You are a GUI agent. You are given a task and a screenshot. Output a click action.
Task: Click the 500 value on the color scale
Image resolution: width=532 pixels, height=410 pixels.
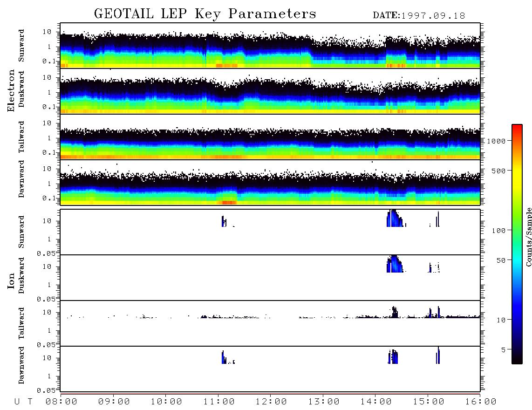tap(499, 171)
